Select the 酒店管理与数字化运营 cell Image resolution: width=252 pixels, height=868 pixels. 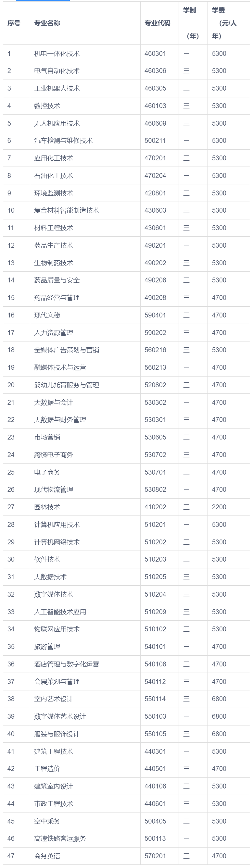(67, 664)
